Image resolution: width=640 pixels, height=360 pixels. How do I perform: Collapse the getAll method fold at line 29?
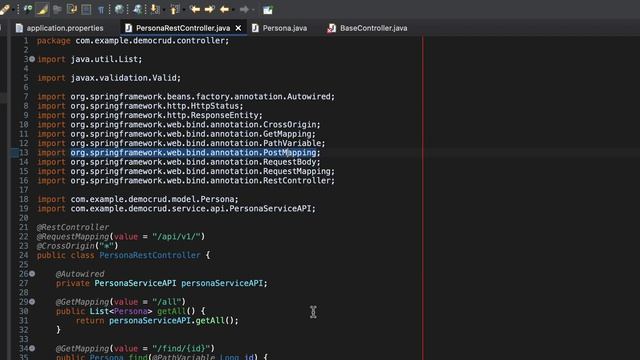32,302
